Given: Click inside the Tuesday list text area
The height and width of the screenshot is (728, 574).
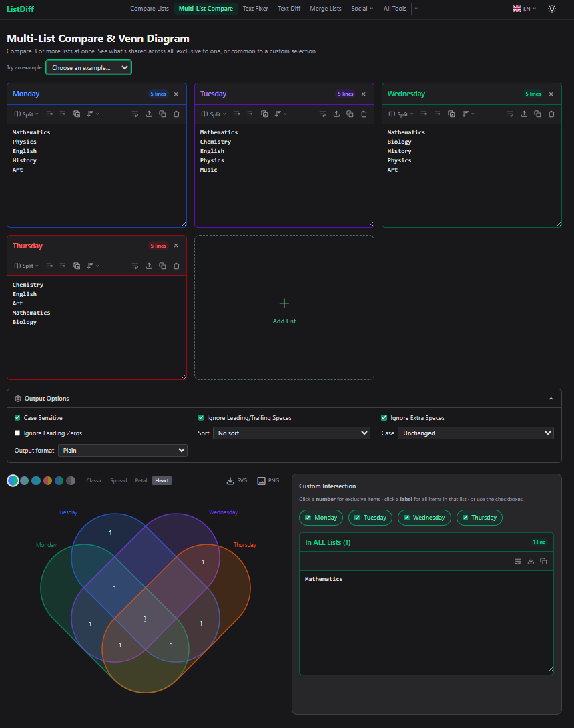Looking at the screenshot, I should click(x=284, y=176).
